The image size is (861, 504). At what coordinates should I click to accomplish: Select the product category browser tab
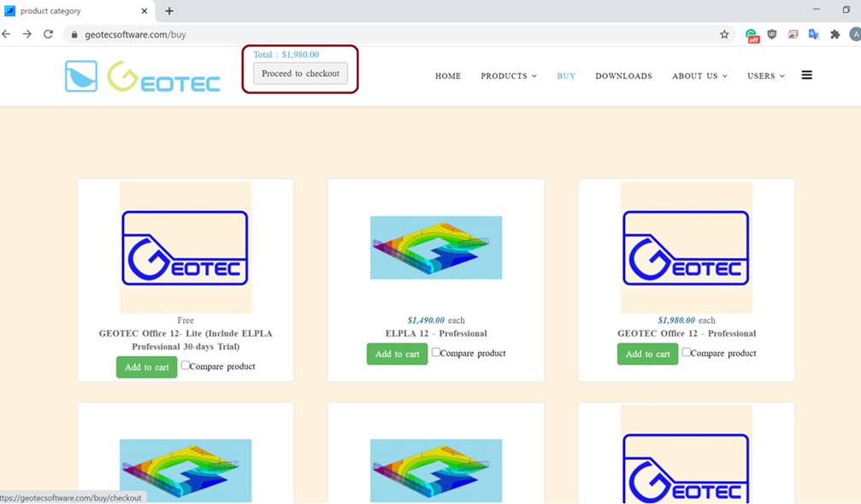click(x=77, y=11)
